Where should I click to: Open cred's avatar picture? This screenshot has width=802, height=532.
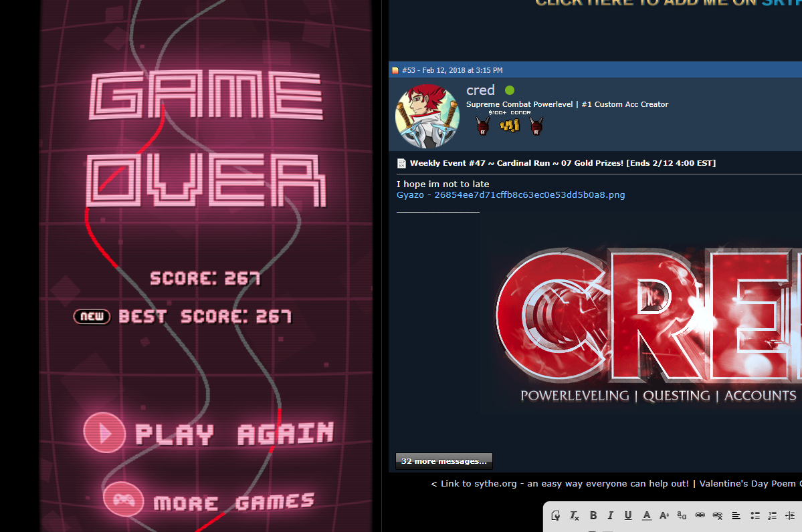427,116
